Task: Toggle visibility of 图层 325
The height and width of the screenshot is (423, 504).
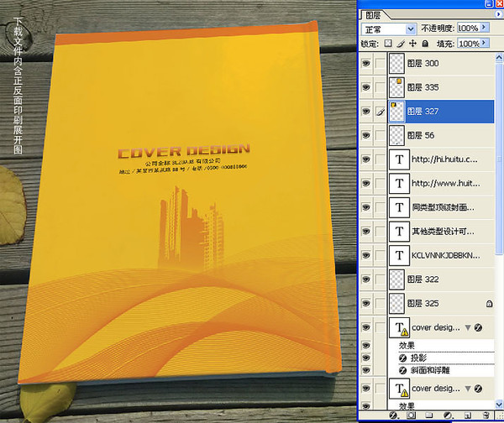Action: click(365, 303)
